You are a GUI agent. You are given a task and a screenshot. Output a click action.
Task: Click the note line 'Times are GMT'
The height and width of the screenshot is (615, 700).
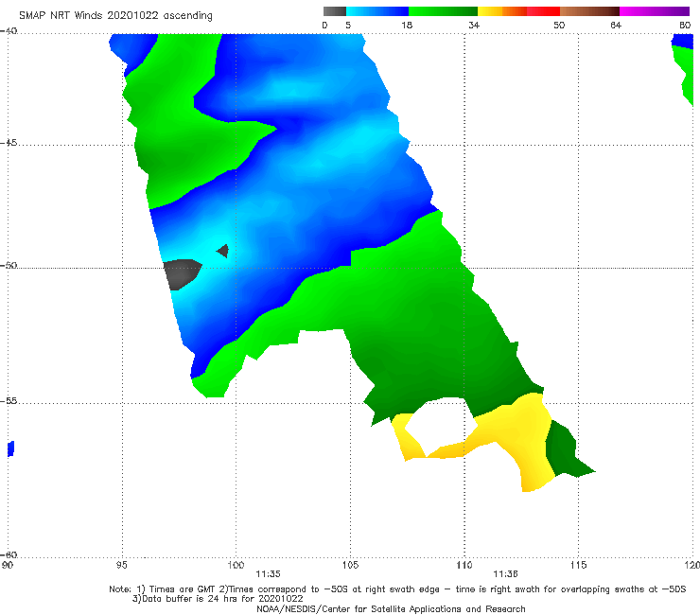coord(183,589)
